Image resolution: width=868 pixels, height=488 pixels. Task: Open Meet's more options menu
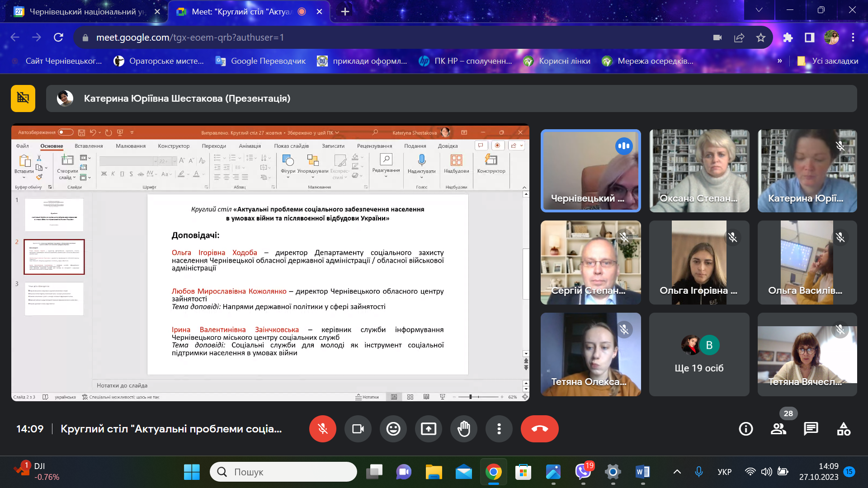499,428
